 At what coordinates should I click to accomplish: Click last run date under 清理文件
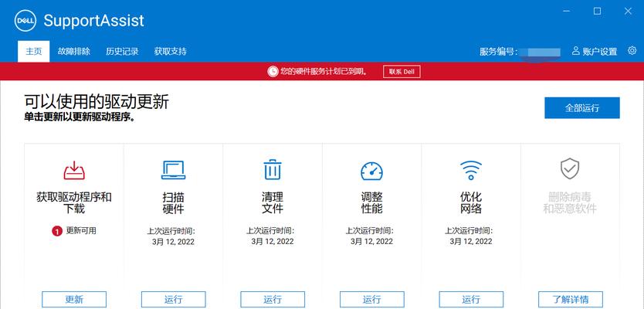click(x=273, y=242)
